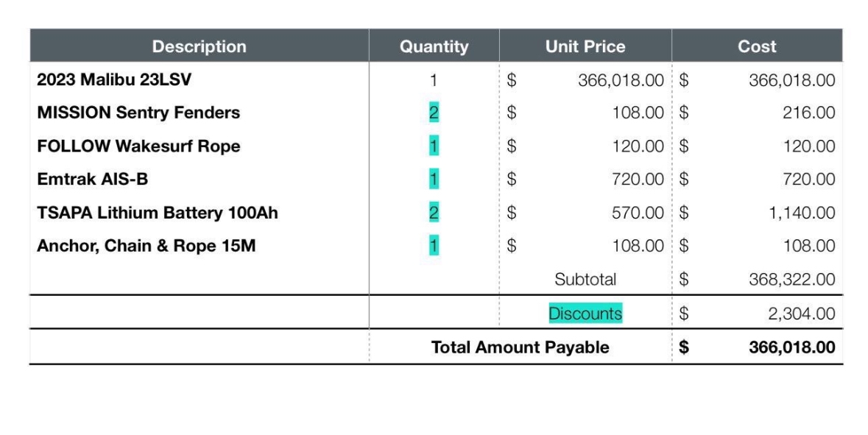
Task: Select the total amount 366,018.00 in bold
Action: [791, 347]
